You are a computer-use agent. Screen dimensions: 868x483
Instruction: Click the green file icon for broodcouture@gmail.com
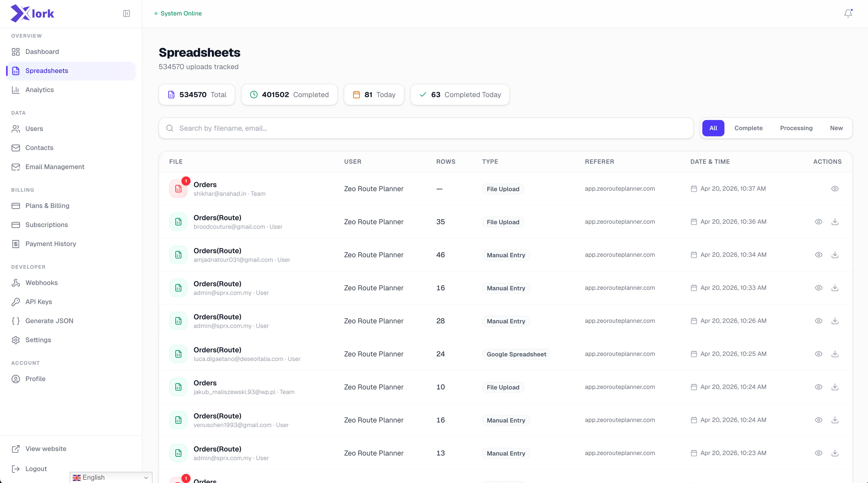point(178,222)
